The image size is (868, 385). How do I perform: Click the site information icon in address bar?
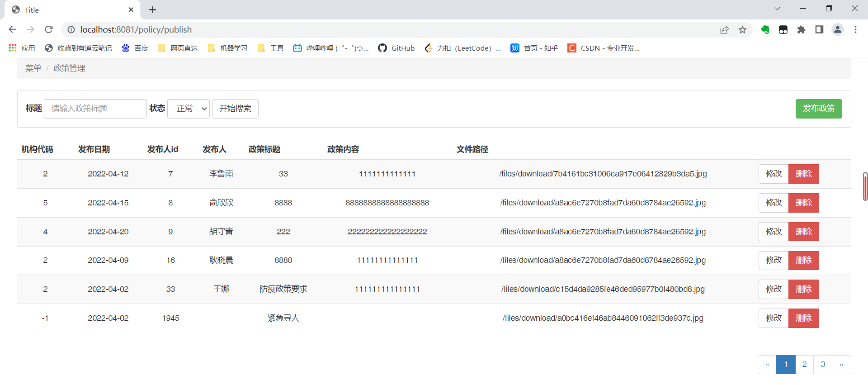point(71,29)
